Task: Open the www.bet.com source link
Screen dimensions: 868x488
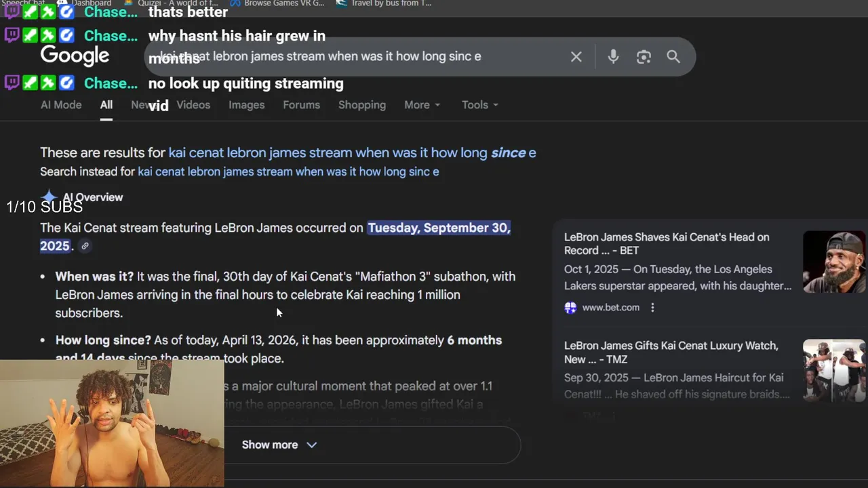Action: click(x=610, y=308)
